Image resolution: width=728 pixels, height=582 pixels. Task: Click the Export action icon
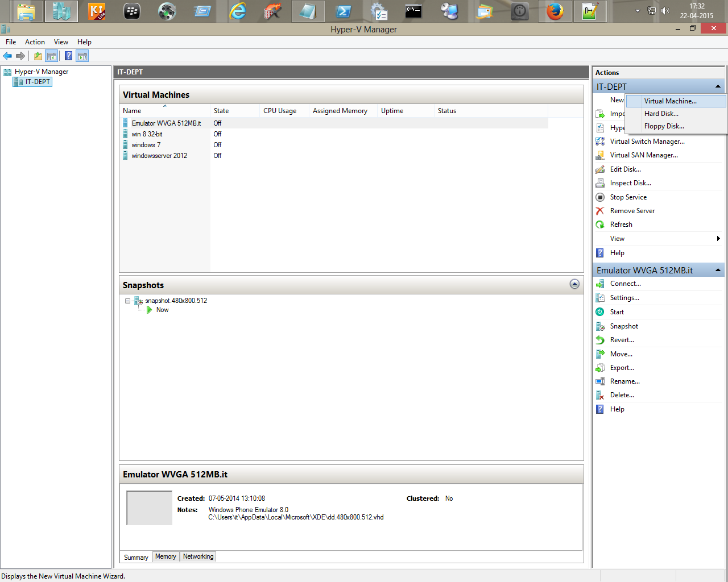(x=600, y=368)
